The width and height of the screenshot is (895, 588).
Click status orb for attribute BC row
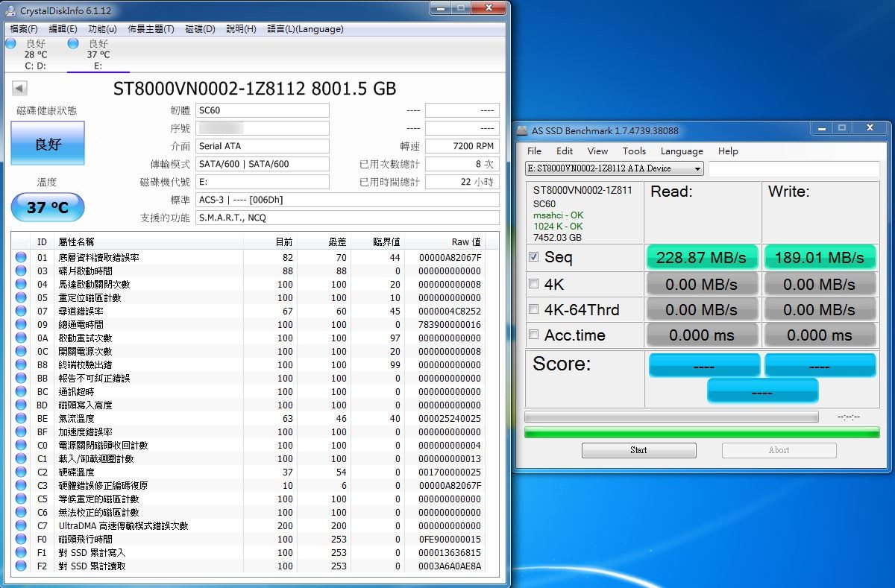click(x=21, y=392)
